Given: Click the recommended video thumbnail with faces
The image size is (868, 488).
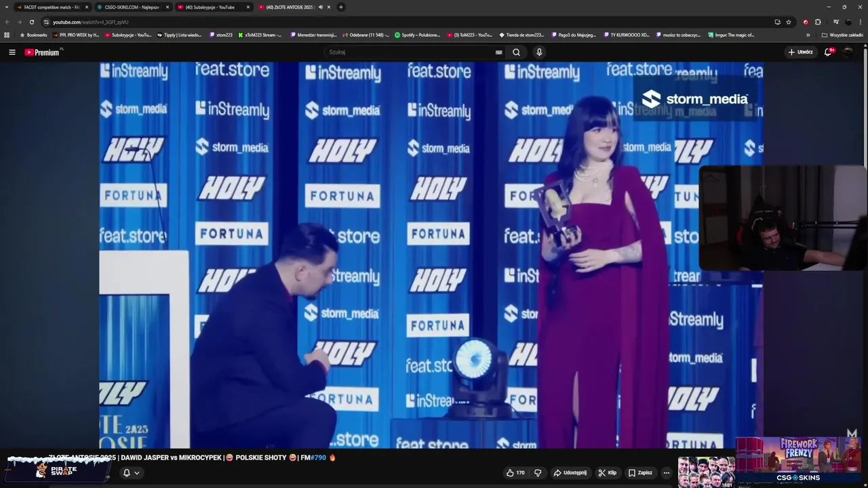Looking at the screenshot, I should point(706,472).
